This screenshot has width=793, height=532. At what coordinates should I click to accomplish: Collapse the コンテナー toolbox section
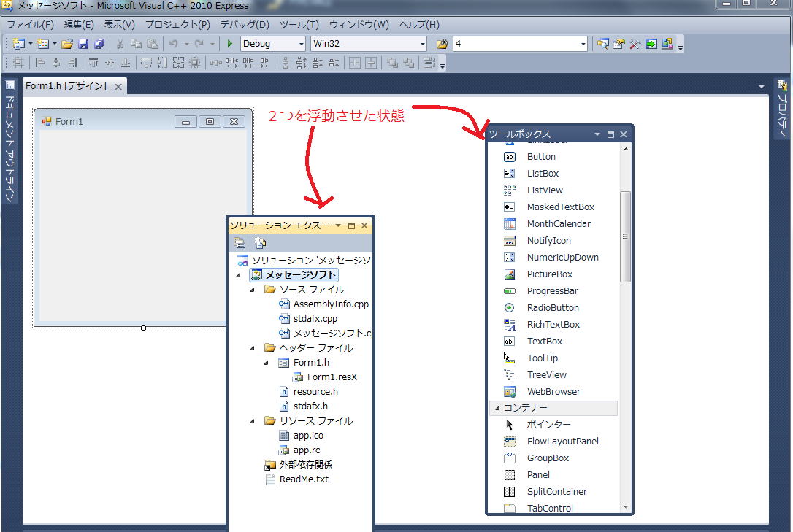pos(498,408)
